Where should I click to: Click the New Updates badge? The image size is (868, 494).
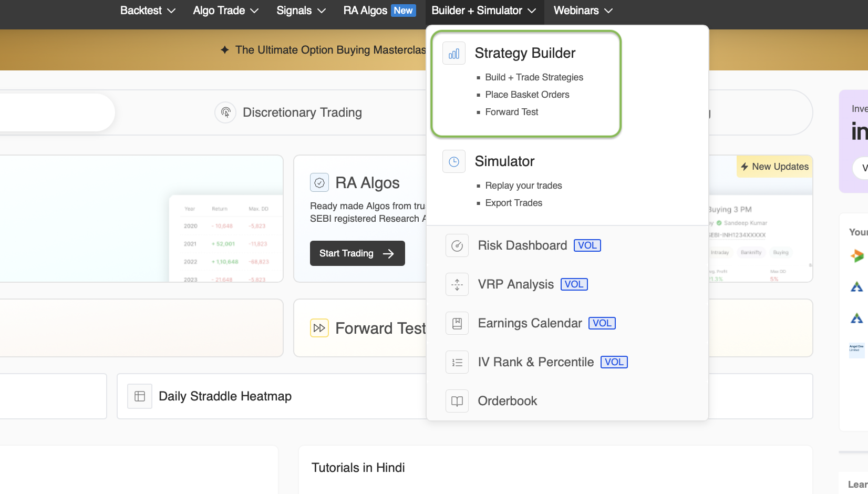[774, 167]
